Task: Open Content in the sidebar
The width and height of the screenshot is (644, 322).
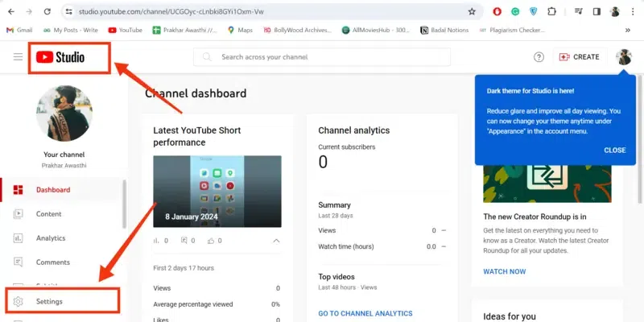Action: [62, 214]
